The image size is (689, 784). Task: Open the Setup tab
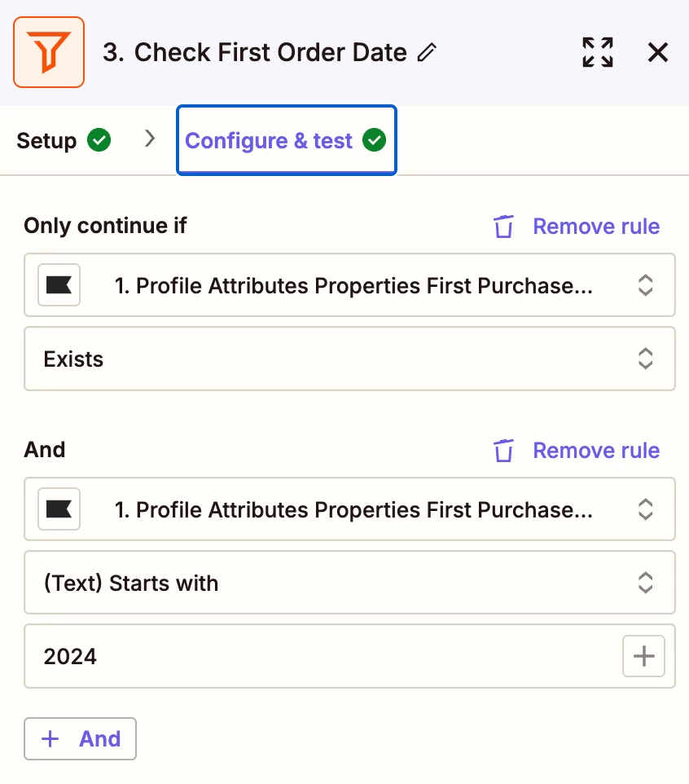click(64, 140)
